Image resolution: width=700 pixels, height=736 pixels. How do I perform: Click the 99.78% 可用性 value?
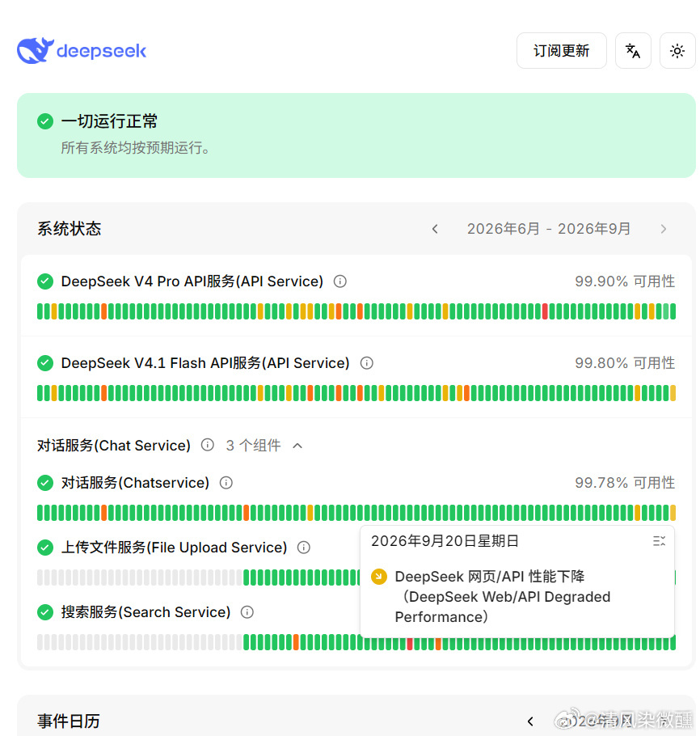coord(625,483)
